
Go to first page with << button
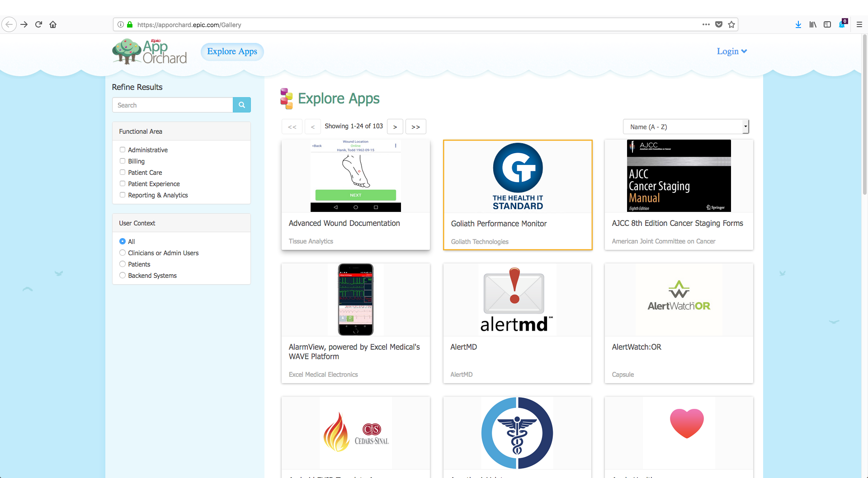coord(292,127)
